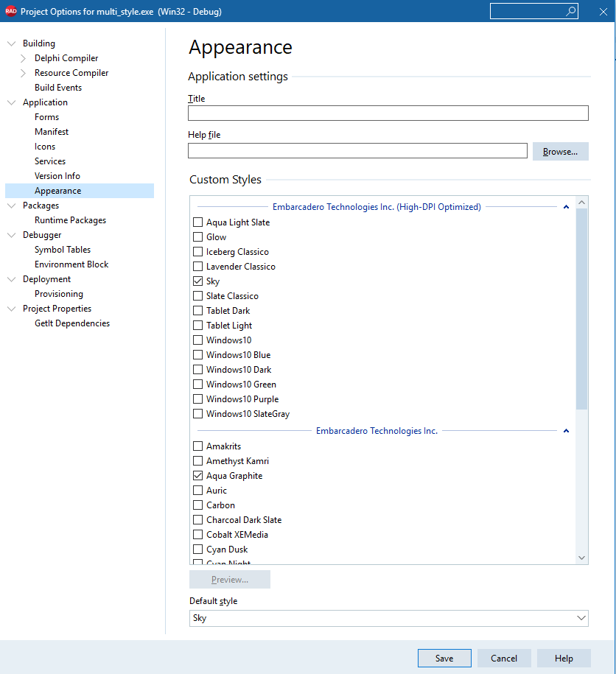
Task: Collapse the Application tree node
Action: pos(12,102)
